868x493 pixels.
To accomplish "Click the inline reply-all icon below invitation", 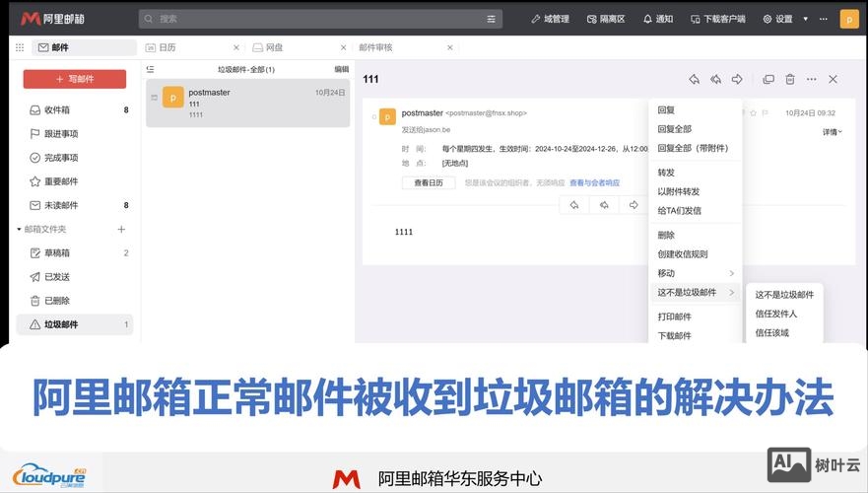I will pyautogui.click(x=604, y=205).
